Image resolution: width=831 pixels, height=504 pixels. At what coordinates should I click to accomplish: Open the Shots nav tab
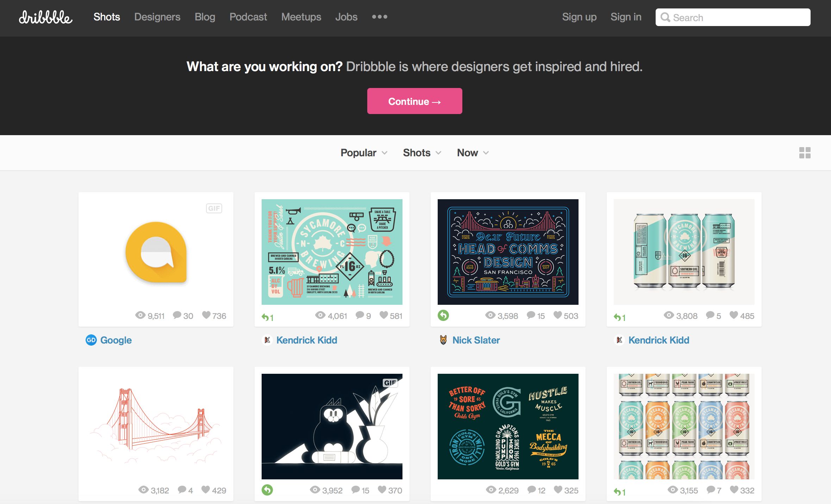point(107,17)
